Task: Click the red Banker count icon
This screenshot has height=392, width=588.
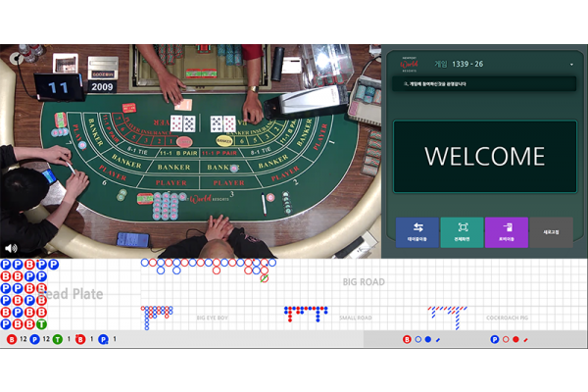Action: click(12, 339)
